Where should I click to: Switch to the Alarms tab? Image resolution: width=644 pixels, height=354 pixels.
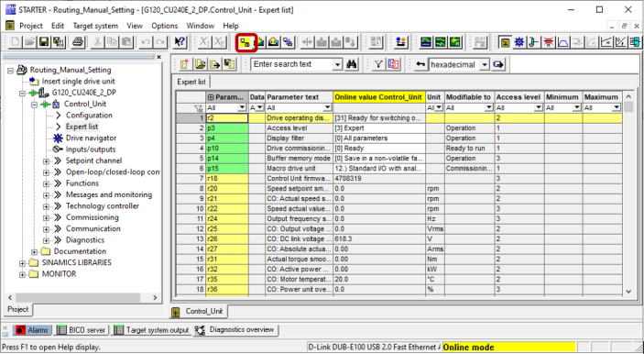(x=32, y=330)
